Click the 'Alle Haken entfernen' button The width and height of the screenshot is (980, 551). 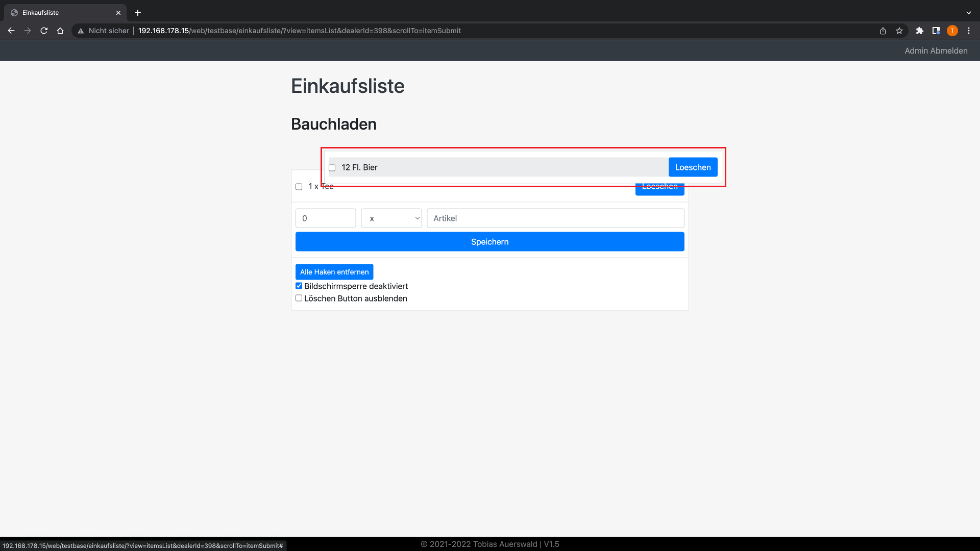(334, 271)
